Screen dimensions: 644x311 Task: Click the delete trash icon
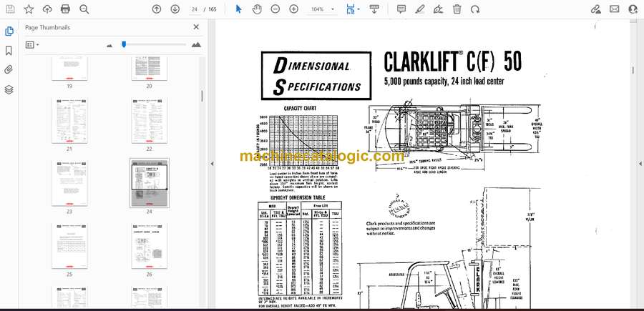click(457, 9)
